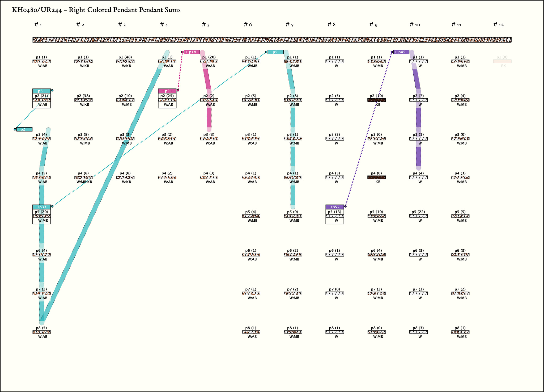
Task: Select the →p33 teal label
Action: 41,207
